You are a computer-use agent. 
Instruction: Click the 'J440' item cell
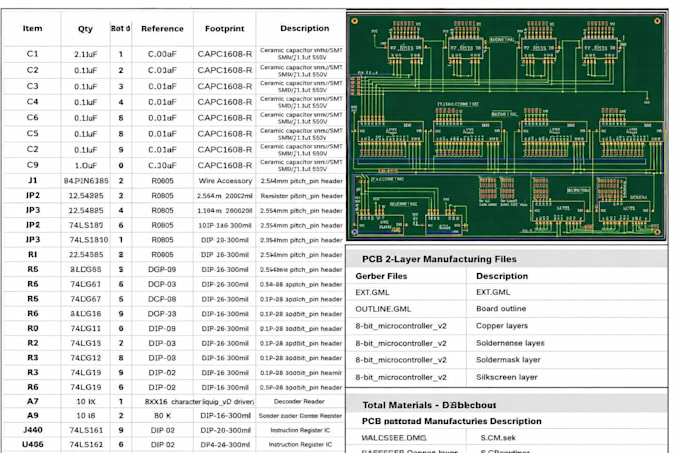(x=33, y=430)
